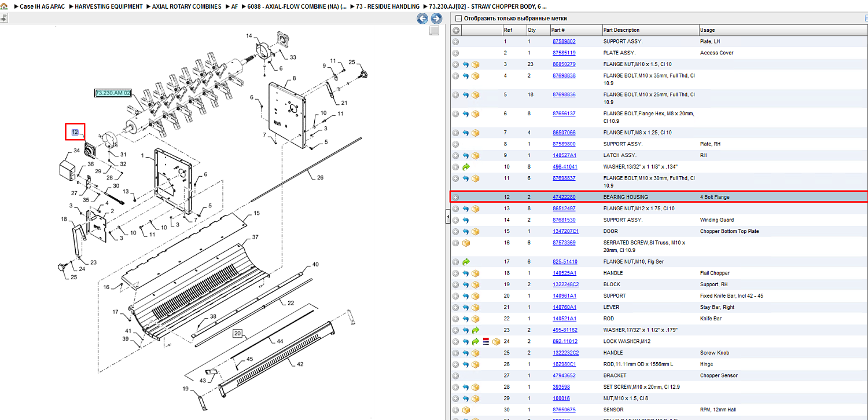868x420 pixels.
Task: Open 73 - RESIDUE HANDLING breadcrumb
Action: (x=388, y=6)
